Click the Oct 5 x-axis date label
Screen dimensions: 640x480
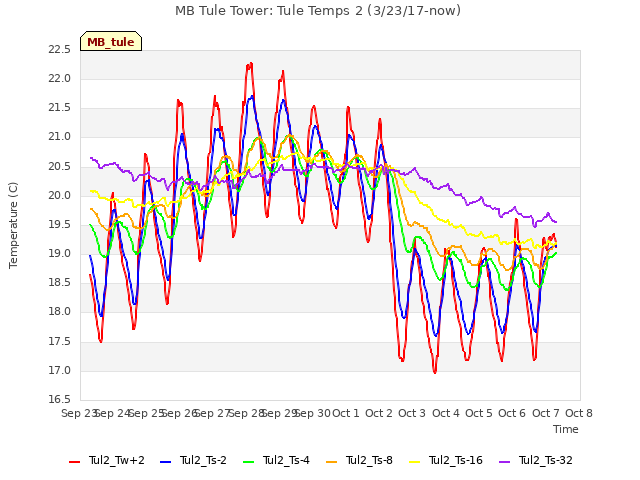coord(479,413)
